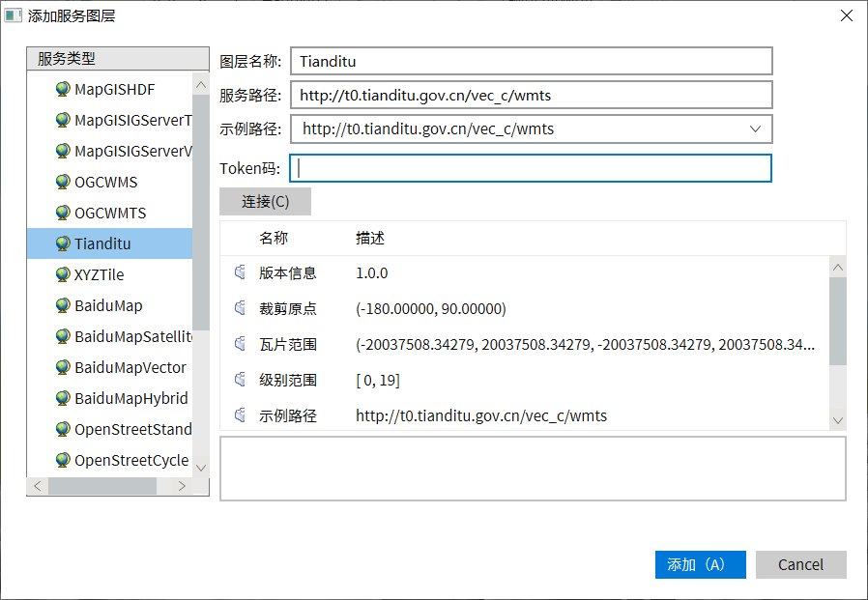868x600 pixels.
Task: Click the 示例路径 combo box URL
Action: point(428,129)
